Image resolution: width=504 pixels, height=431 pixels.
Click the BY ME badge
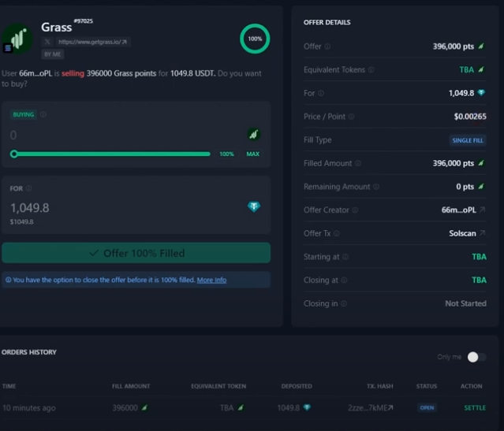coord(52,54)
